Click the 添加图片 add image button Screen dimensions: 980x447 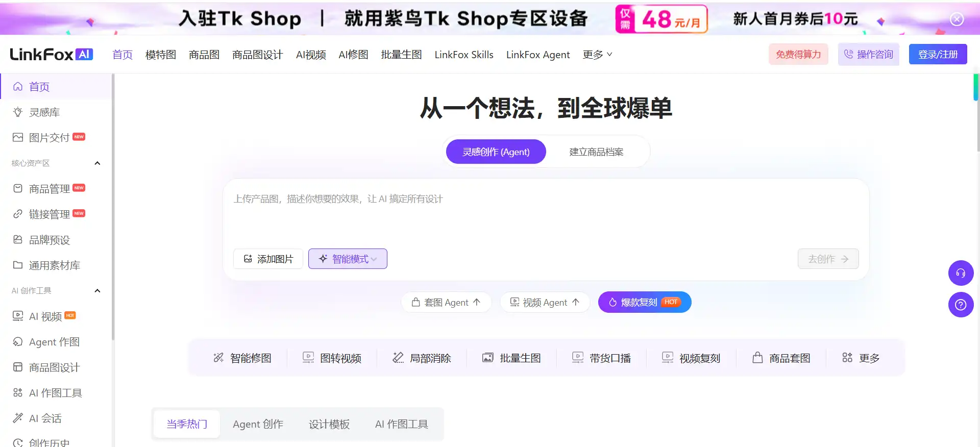point(268,259)
